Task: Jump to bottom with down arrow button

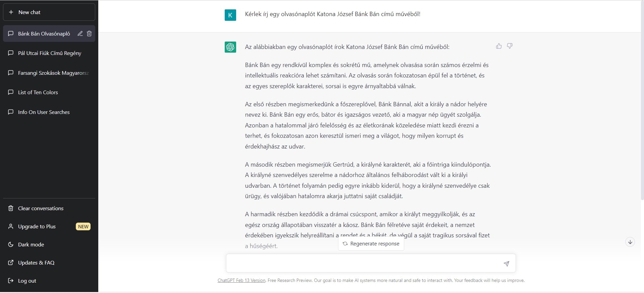Action: tap(630, 242)
